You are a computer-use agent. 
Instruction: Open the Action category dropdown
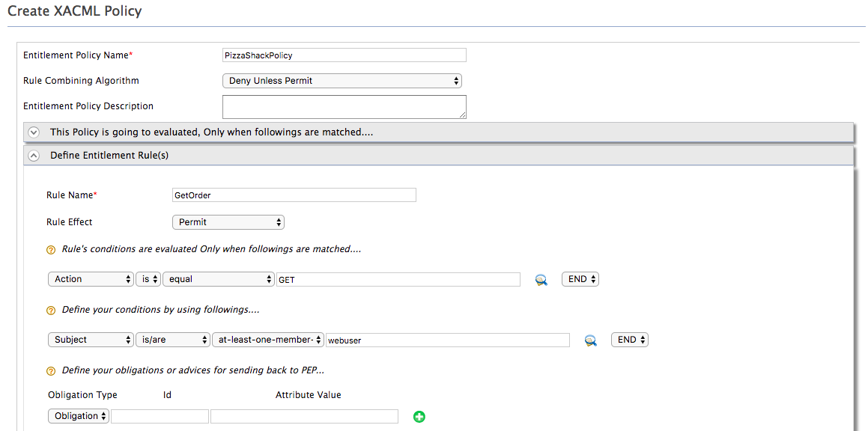[x=90, y=278]
